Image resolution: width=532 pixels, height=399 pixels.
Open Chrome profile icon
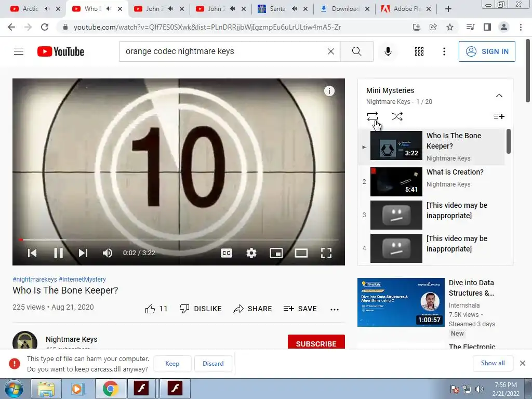pos(504,27)
